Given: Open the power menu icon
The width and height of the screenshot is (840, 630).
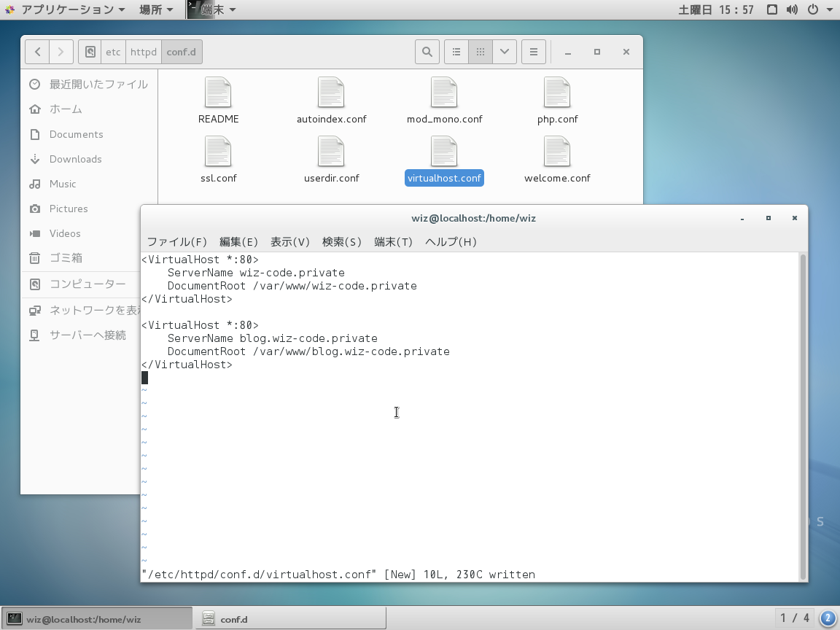Looking at the screenshot, I should click(x=813, y=9).
